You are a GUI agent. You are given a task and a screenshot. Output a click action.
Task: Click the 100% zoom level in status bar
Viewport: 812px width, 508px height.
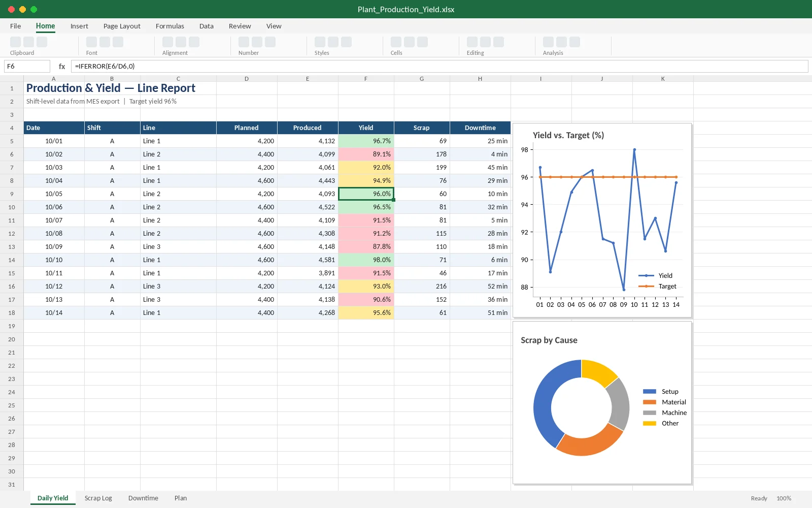(x=784, y=498)
